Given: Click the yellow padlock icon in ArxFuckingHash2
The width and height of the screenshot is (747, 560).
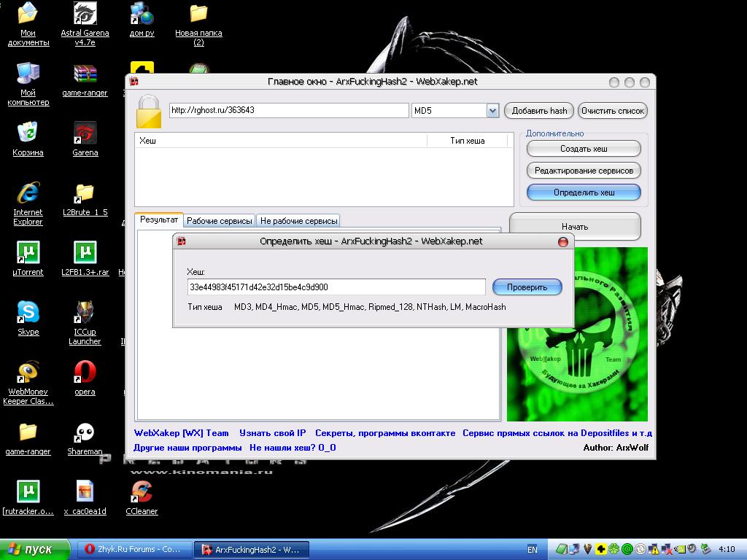Looking at the screenshot, I should (x=149, y=112).
